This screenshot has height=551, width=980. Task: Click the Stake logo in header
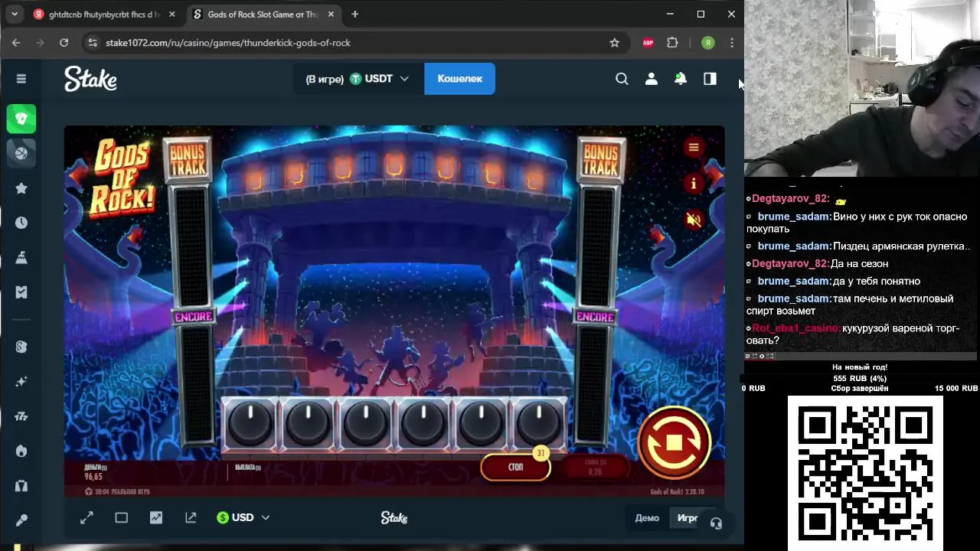(90, 79)
